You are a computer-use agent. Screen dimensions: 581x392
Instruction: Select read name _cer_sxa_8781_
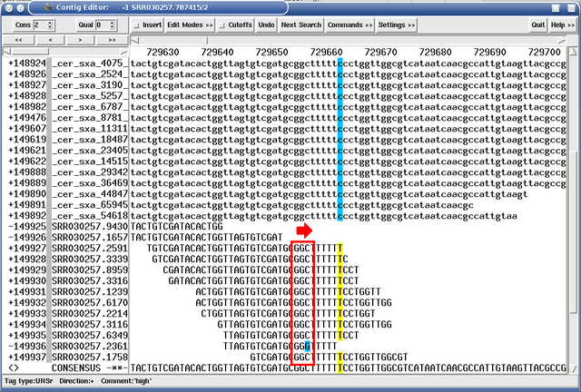point(89,118)
